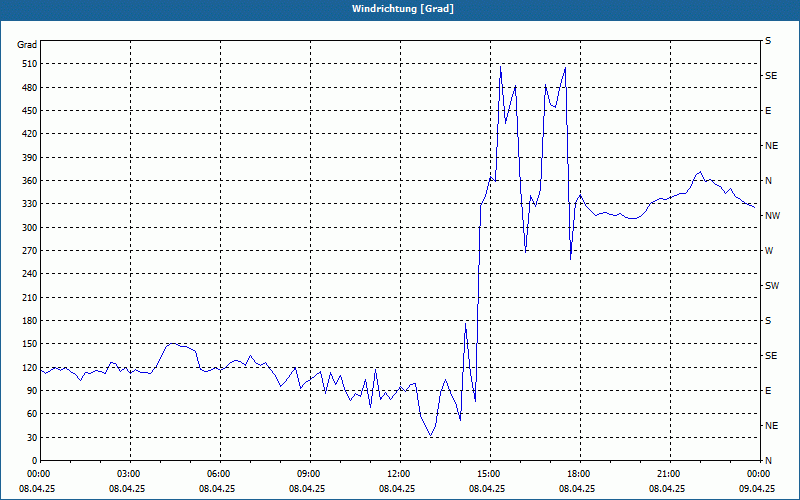Select the Grad unit label on the y-axis
Screen dimensions: 800x500
coord(27,45)
